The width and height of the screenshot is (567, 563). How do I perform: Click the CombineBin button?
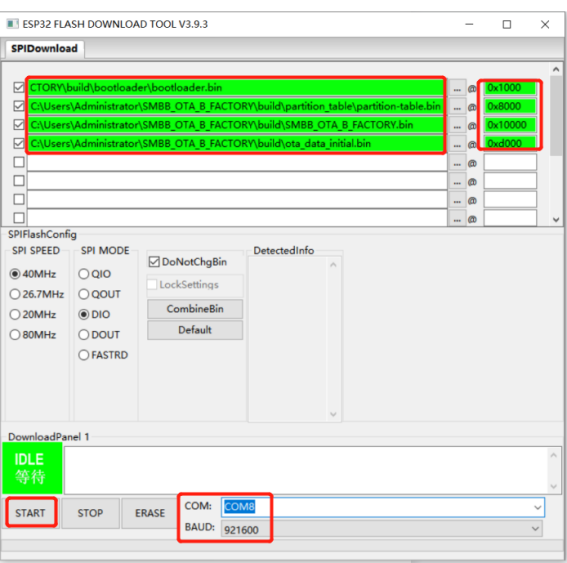[x=195, y=309]
